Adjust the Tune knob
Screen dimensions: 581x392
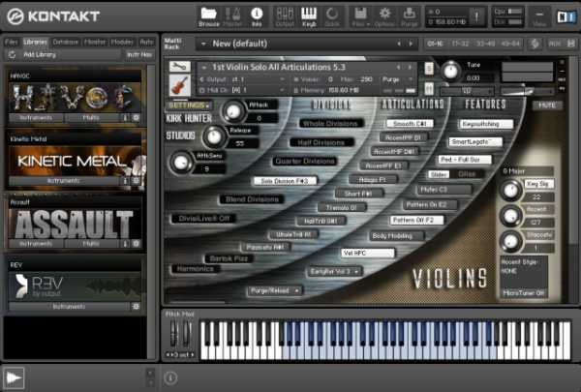click(x=450, y=71)
